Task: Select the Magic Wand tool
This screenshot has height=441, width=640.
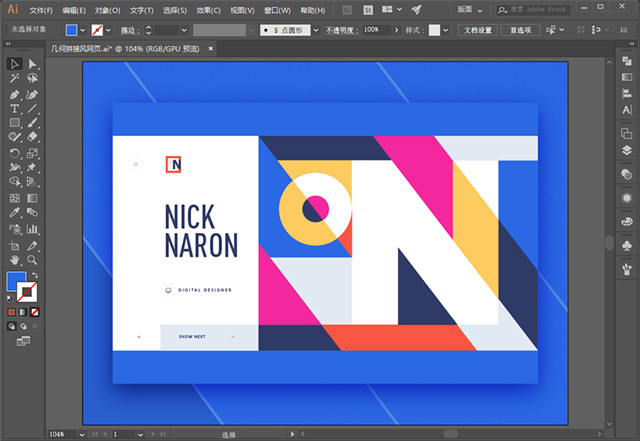Action: point(15,79)
